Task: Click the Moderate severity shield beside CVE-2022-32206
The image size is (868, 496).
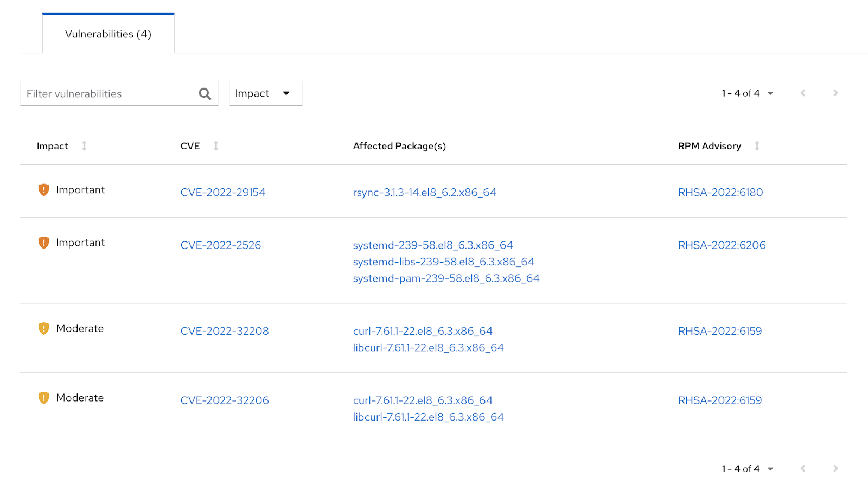Action: click(43, 398)
